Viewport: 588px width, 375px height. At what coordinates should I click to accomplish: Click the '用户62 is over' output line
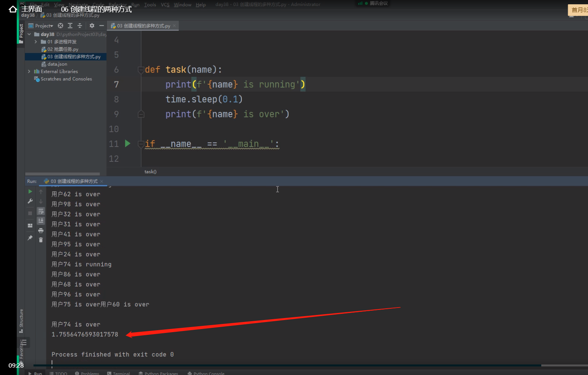[76, 194]
